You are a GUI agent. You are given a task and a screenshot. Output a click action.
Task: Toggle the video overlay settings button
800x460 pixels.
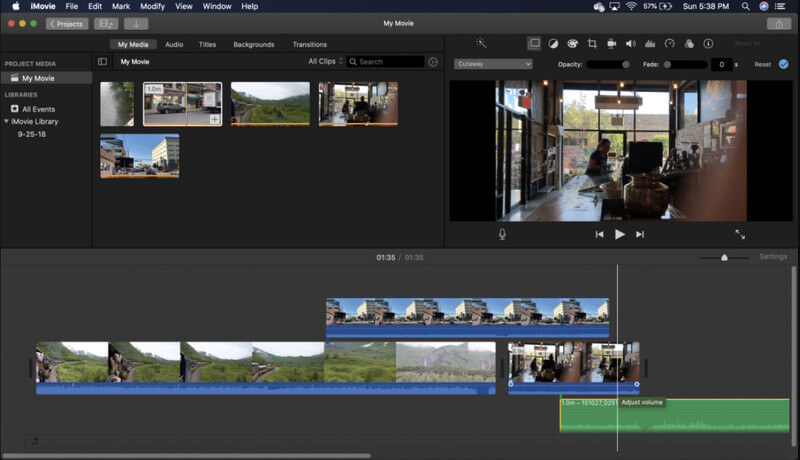tap(534, 44)
